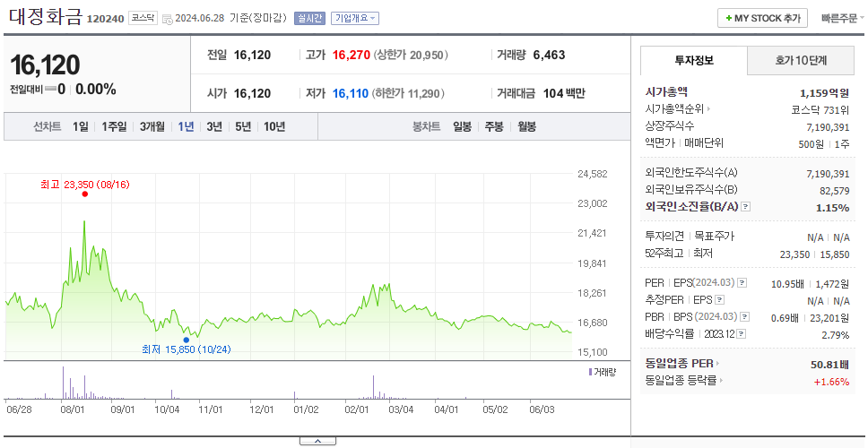This screenshot has height=448, width=868.
Task: Click the 코스닥 market badge
Action: click(x=143, y=18)
